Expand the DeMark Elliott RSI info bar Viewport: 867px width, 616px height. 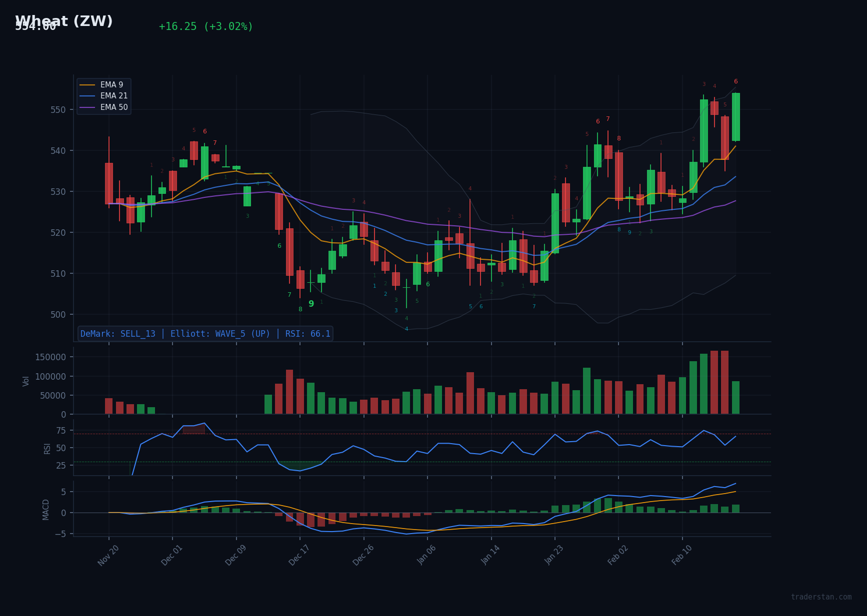click(x=205, y=333)
